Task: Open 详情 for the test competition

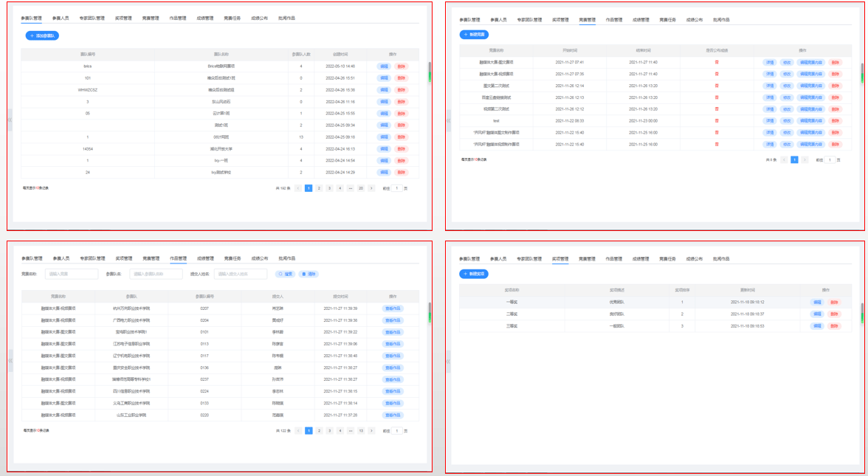Action: point(770,120)
